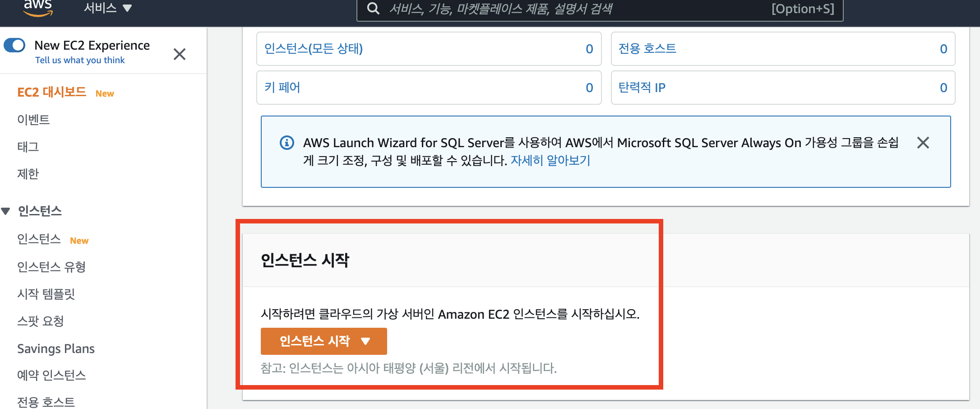Open 인스턴스 New in the sidebar
980x409 pixels.
pos(39,239)
